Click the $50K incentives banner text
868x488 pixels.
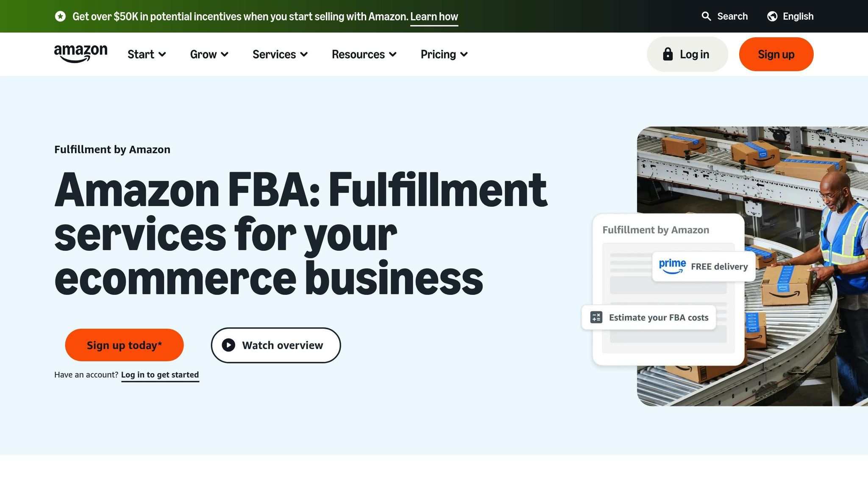pyautogui.click(x=240, y=17)
